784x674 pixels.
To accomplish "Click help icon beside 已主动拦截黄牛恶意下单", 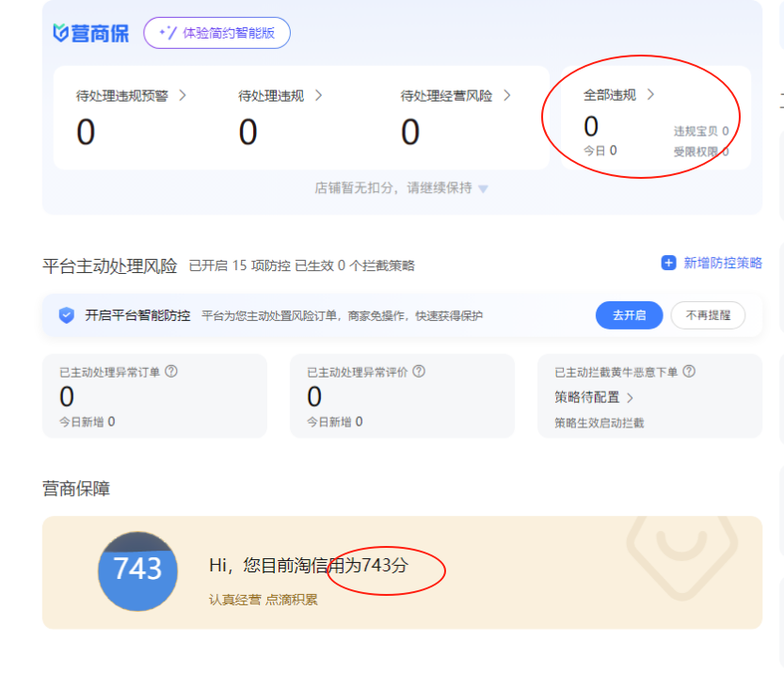I will 689,372.
